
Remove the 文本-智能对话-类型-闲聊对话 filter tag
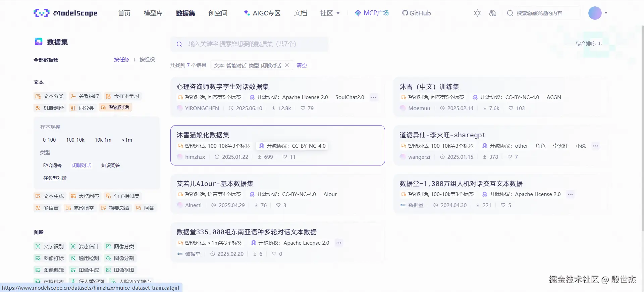[x=287, y=65]
